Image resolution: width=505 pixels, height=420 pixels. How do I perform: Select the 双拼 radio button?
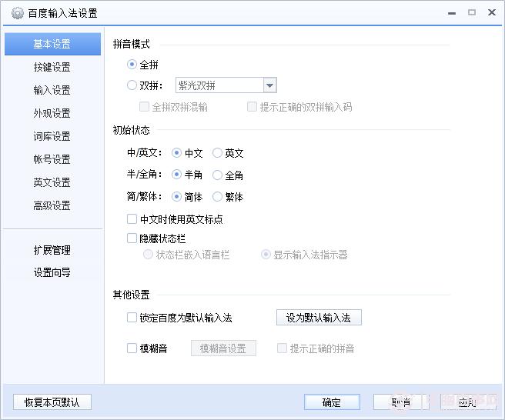click(x=132, y=85)
